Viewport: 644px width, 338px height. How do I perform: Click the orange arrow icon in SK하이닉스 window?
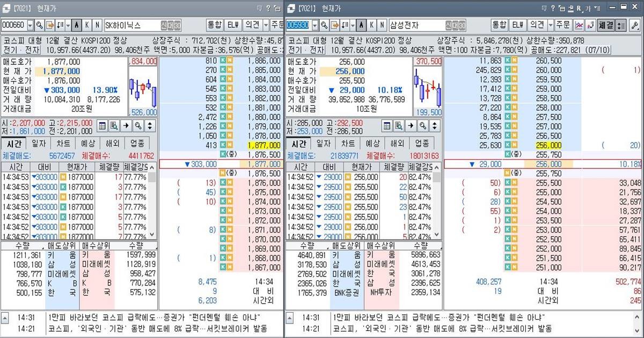tap(50, 25)
